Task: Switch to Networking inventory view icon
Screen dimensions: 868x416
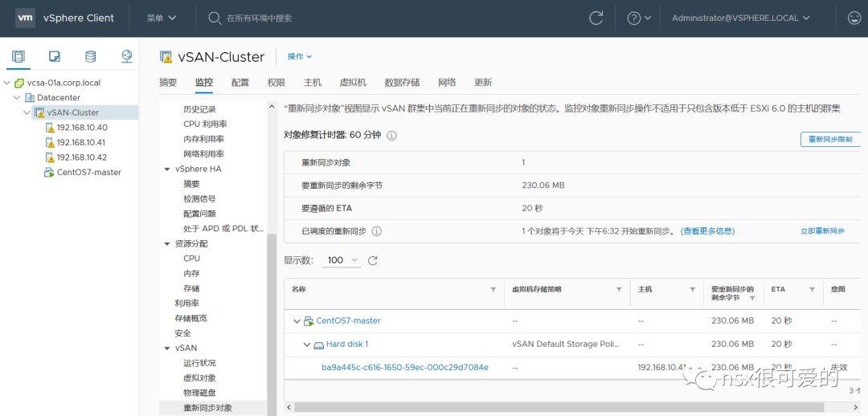Action: click(127, 56)
